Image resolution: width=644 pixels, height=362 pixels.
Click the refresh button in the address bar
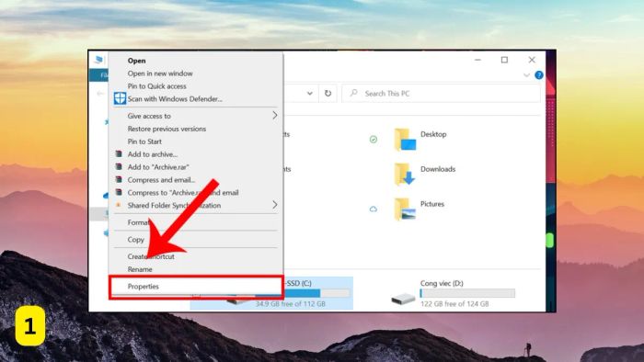(x=328, y=93)
